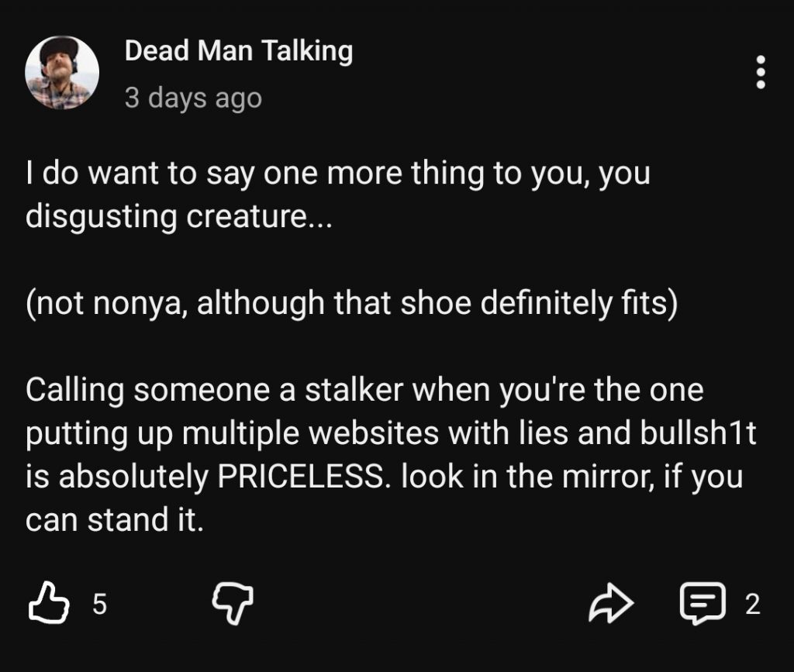Click the like count number 5

coord(99,604)
